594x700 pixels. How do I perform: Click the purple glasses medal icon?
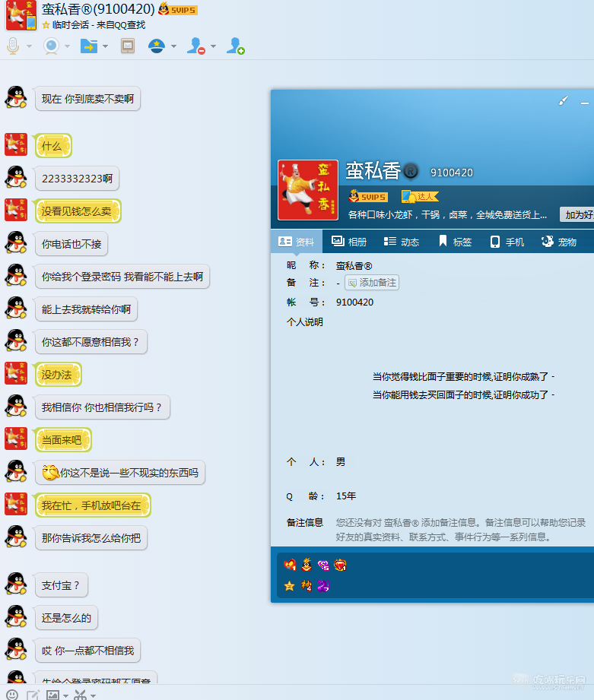323,565
